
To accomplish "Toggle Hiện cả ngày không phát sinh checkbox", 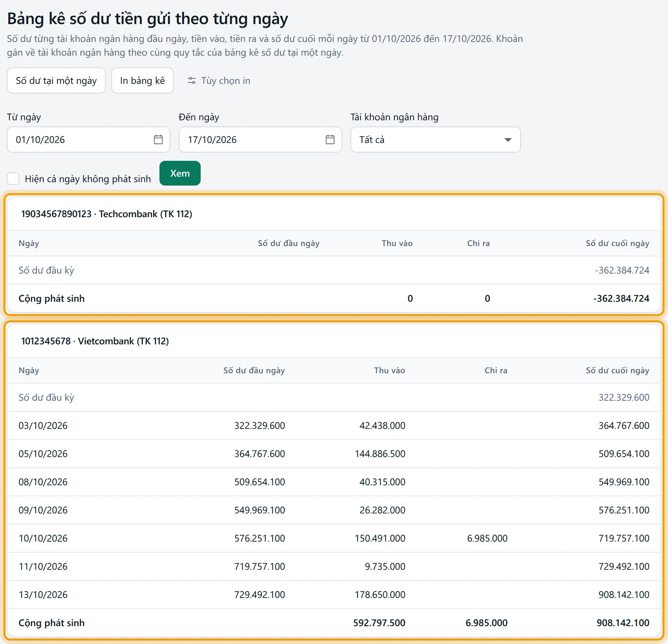I will click(13, 179).
